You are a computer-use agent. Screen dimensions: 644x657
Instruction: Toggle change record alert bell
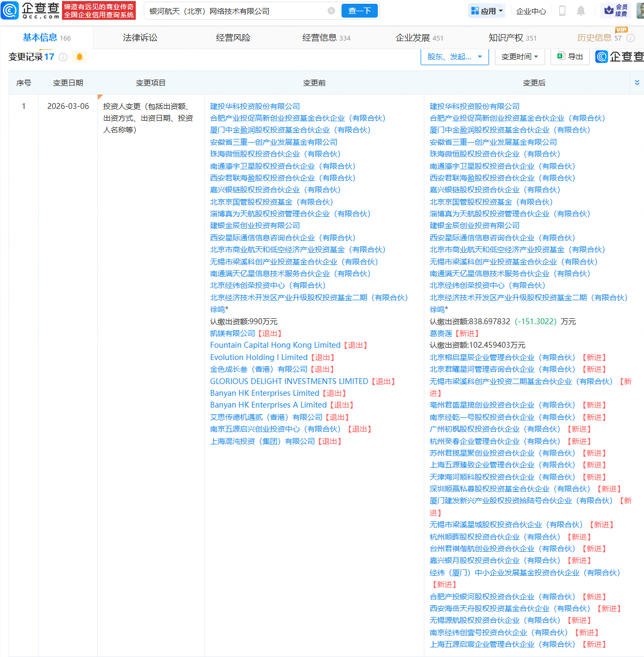coord(80,57)
